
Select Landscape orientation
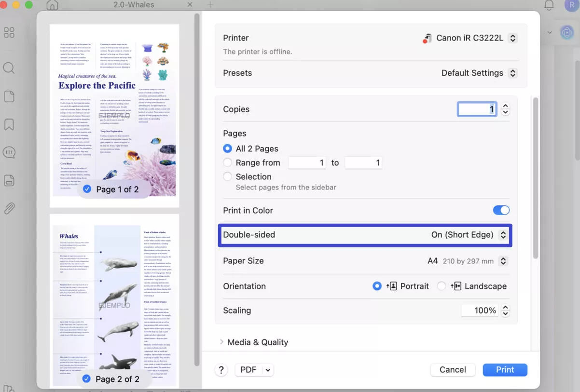[x=441, y=286]
